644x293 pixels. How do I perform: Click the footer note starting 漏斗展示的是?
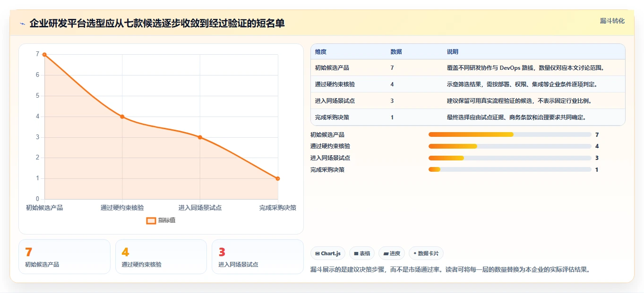click(x=450, y=270)
